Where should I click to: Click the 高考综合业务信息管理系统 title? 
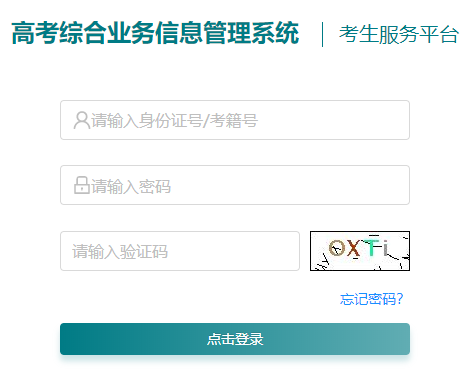pyautogui.click(x=155, y=33)
